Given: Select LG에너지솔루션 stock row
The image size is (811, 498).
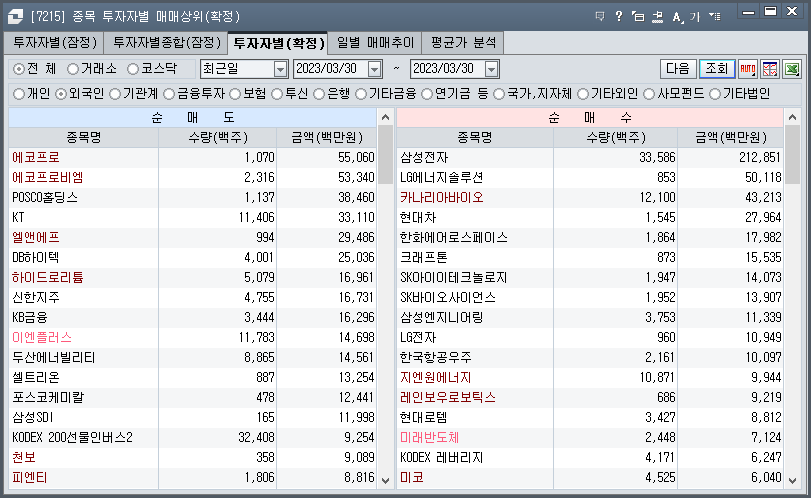Looking at the screenshot, I should click(x=590, y=177).
